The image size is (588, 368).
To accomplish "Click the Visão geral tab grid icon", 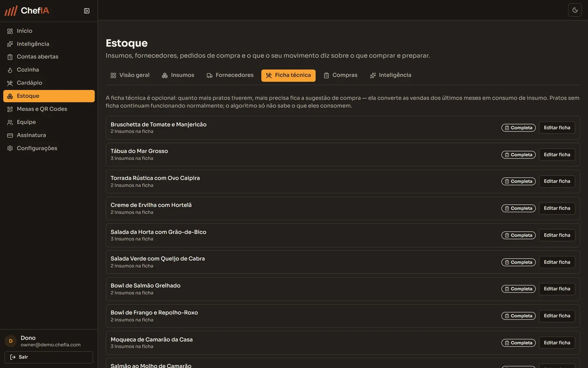I will pyautogui.click(x=113, y=75).
